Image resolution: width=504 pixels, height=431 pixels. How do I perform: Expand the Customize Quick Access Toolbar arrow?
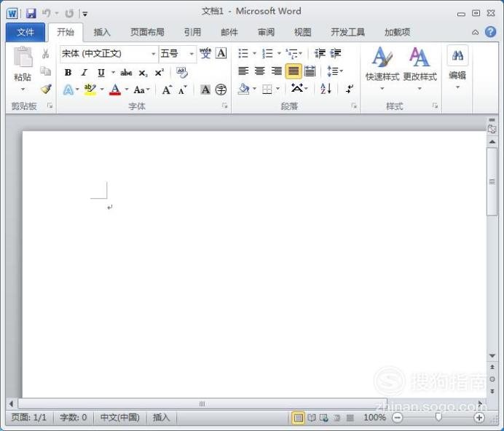(x=85, y=14)
